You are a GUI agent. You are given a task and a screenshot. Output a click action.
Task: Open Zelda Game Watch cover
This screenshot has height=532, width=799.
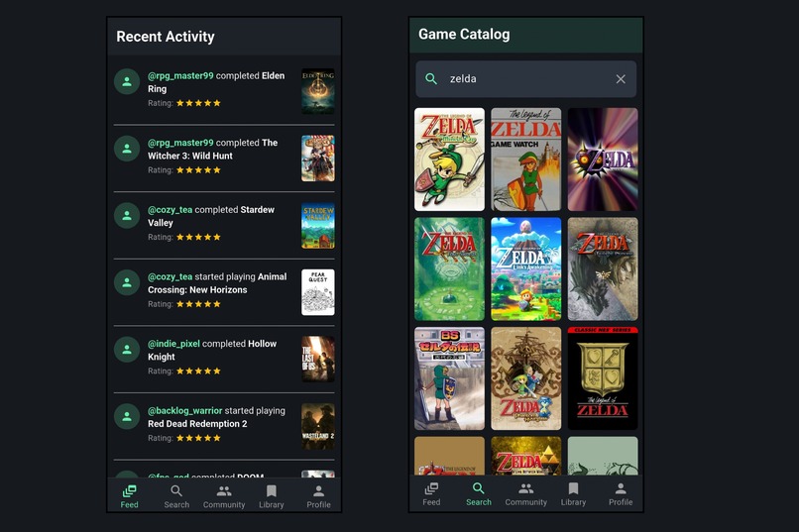click(x=525, y=160)
